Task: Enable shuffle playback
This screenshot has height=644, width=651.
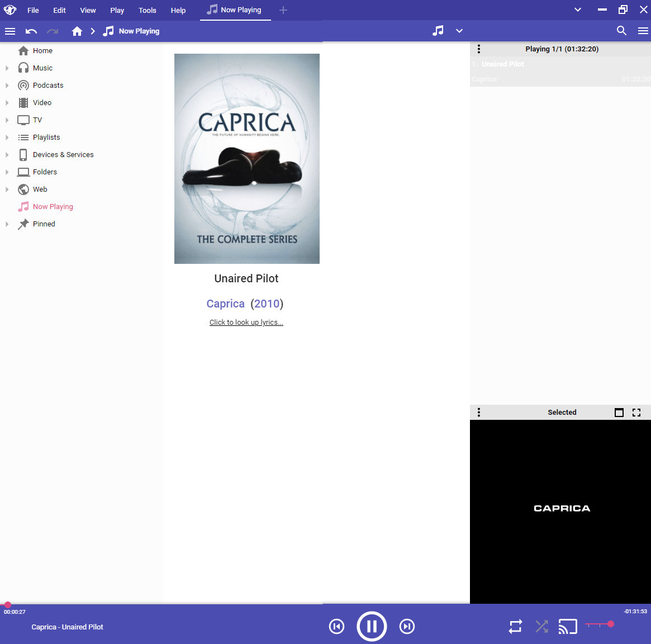Action: point(541,627)
